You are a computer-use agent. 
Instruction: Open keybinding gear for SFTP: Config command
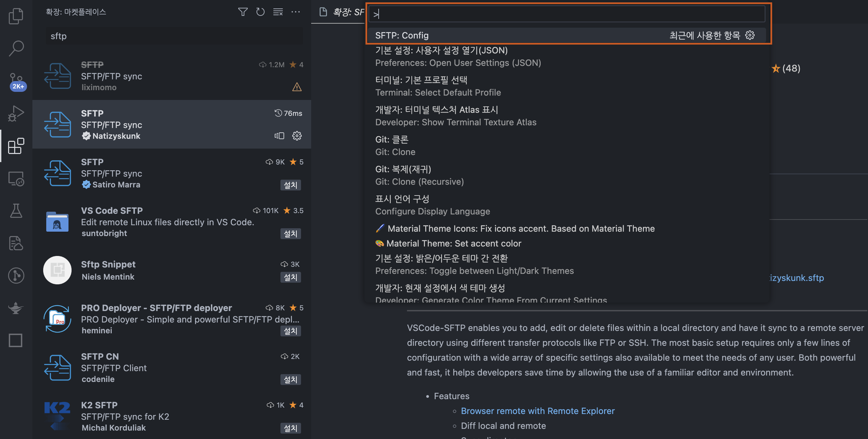[x=750, y=35]
